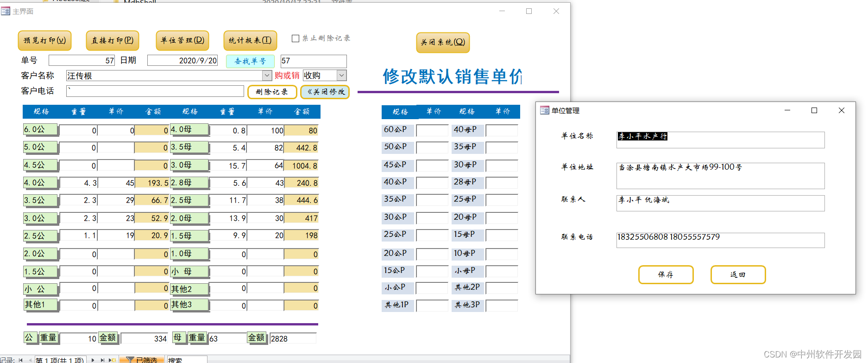
Task: Click the 4.0公 weight cell showing 4.3
Action: click(78, 183)
